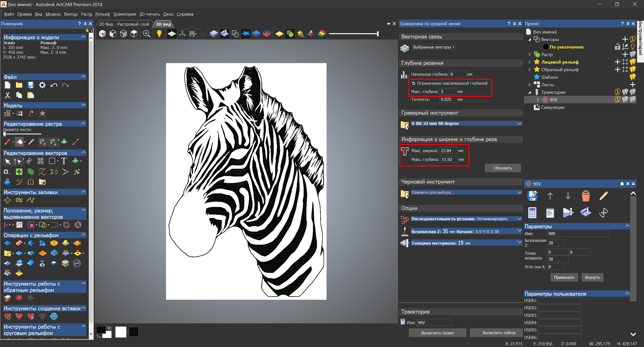Select the paint brush tool in raster editing
The image size is (644, 347).
click(7, 142)
